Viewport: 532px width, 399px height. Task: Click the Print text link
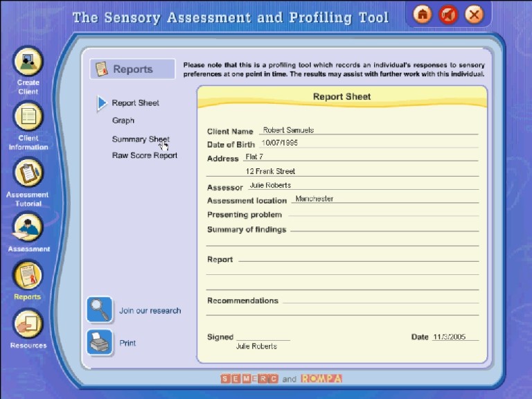click(x=127, y=343)
